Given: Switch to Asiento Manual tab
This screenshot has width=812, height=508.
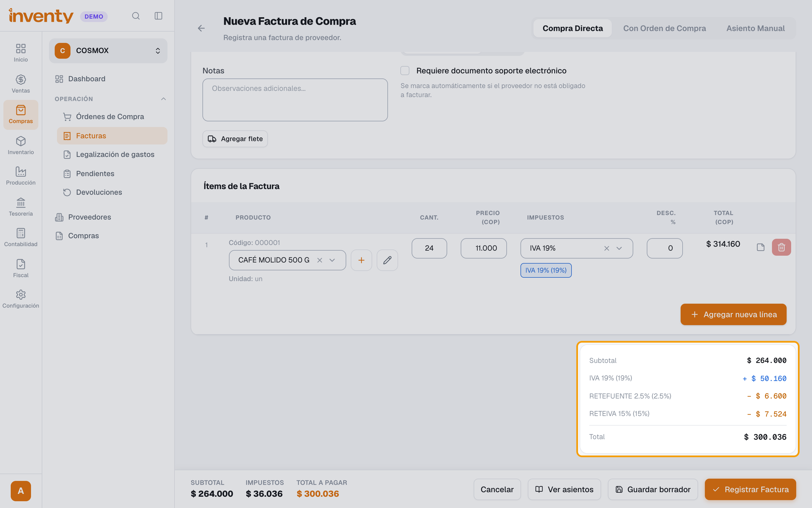Looking at the screenshot, I should (755, 28).
